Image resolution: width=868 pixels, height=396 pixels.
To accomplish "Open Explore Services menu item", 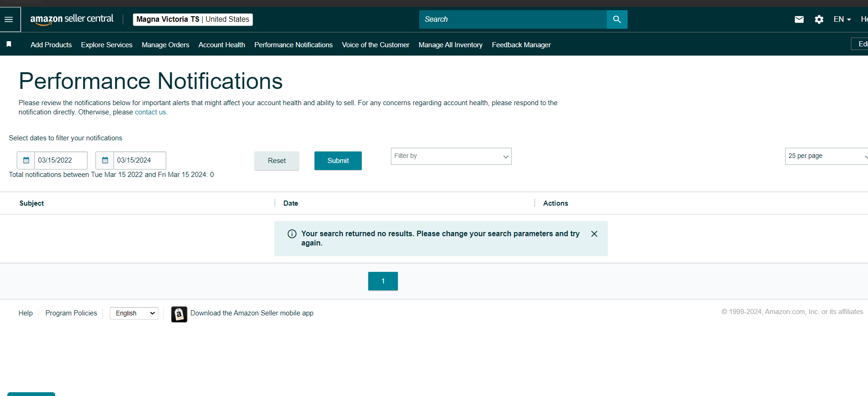I will click(107, 45).
